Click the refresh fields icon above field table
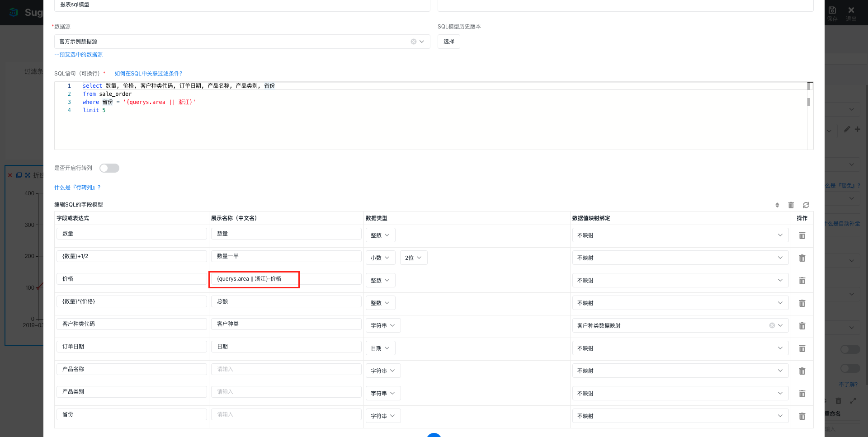This screenshot has width=868, height=437. pyautogui.click(x=806, y=205)
